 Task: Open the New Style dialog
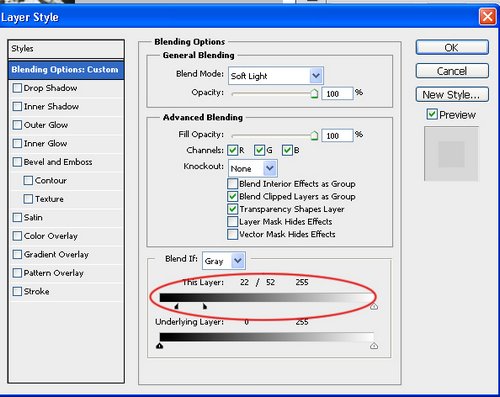click(452, 95)
